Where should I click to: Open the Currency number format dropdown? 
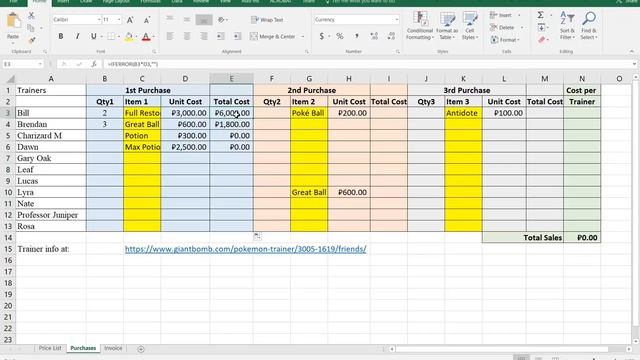397,20
